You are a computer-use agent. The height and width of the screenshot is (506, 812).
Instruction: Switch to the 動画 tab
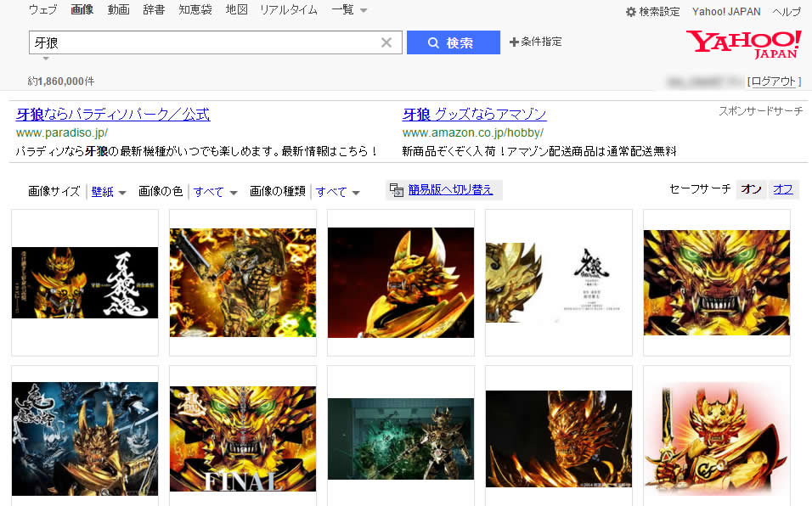(x=119, y=9)
